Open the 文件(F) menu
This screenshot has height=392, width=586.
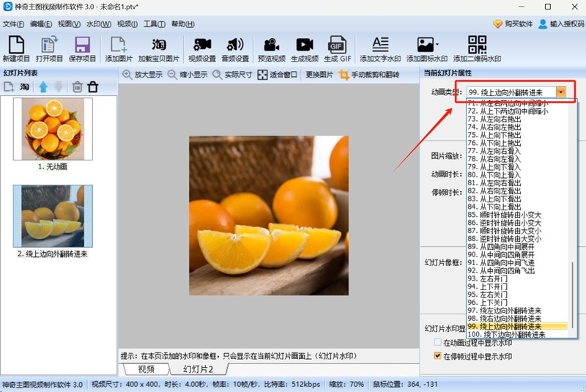pyautogui.click(x=13, y=24)
